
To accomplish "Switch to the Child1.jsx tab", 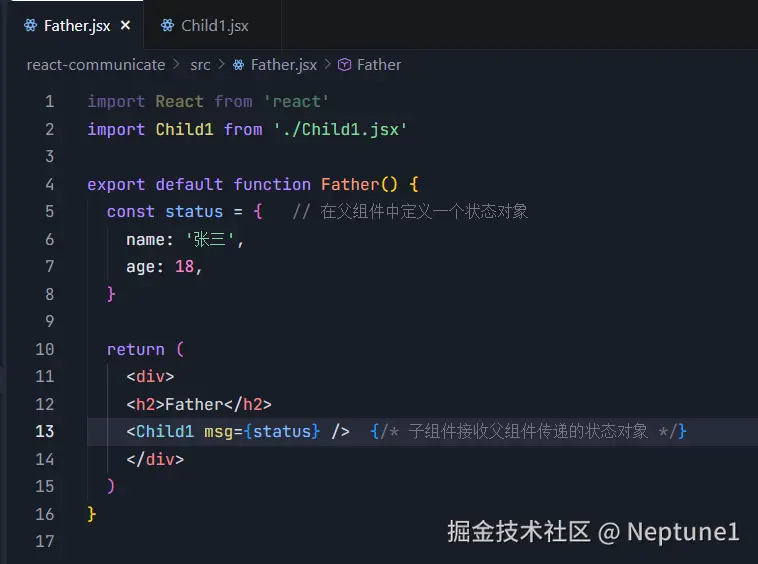I will (214, 26).
